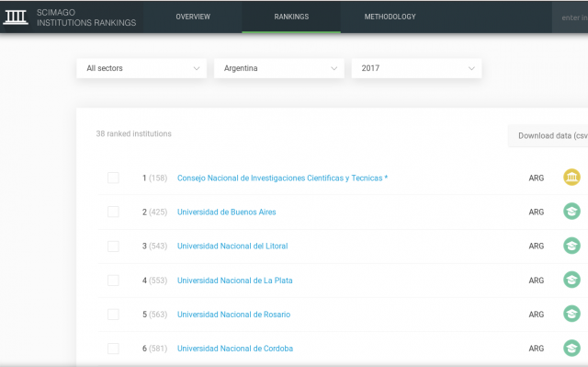Click the government sector icon for Consejo Nacional
Viewport: 588px width, 367px height.
tap(571, 178)
